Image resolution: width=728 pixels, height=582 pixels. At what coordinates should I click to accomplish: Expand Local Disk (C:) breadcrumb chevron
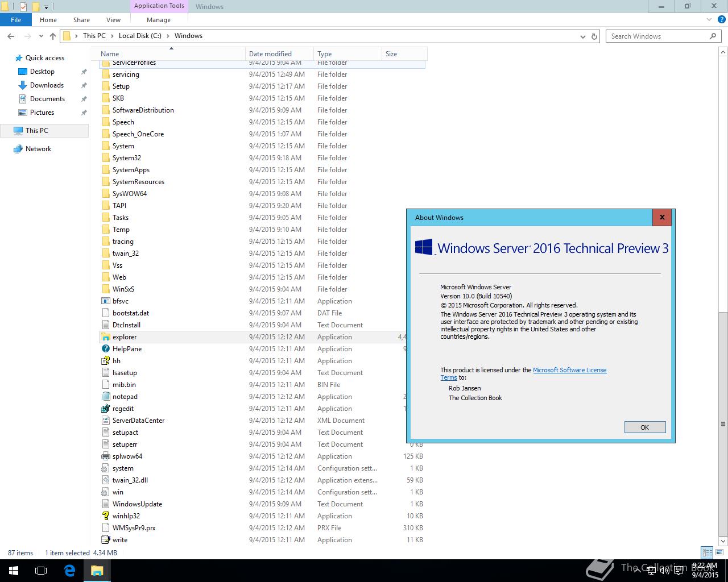click(x=168, y=36)
